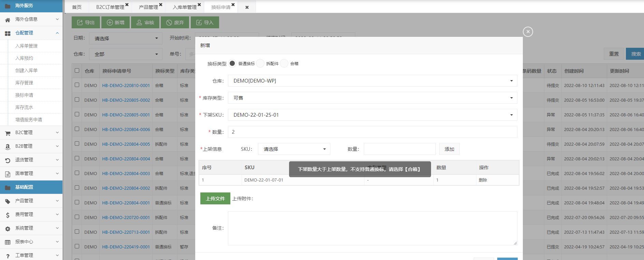Screen dimensions: 644x260
Task: Check the row HB-DEMO-220804-0006 checkbox
Action: coord(77,129)
